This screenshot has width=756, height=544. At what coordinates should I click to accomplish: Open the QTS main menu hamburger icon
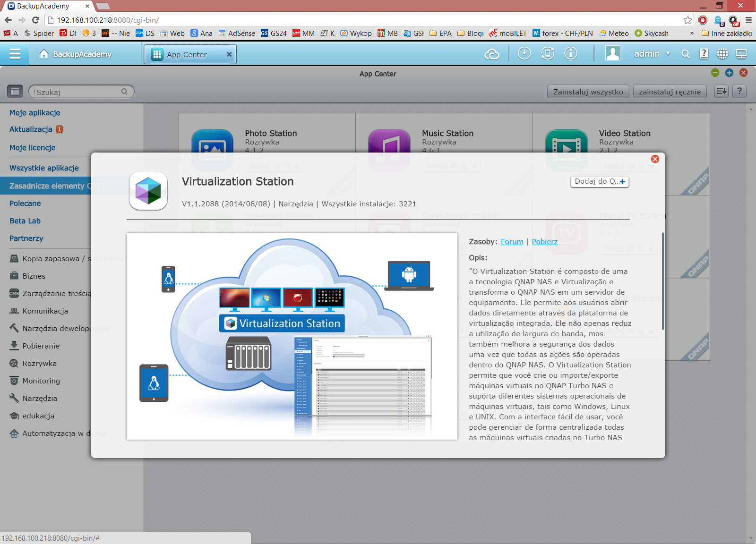pos(15,54)
